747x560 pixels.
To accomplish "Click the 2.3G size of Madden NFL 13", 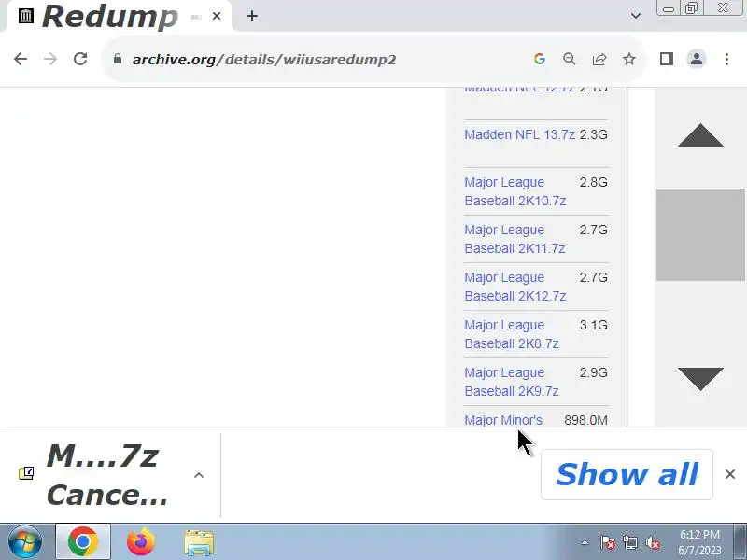I will [594, 134].
